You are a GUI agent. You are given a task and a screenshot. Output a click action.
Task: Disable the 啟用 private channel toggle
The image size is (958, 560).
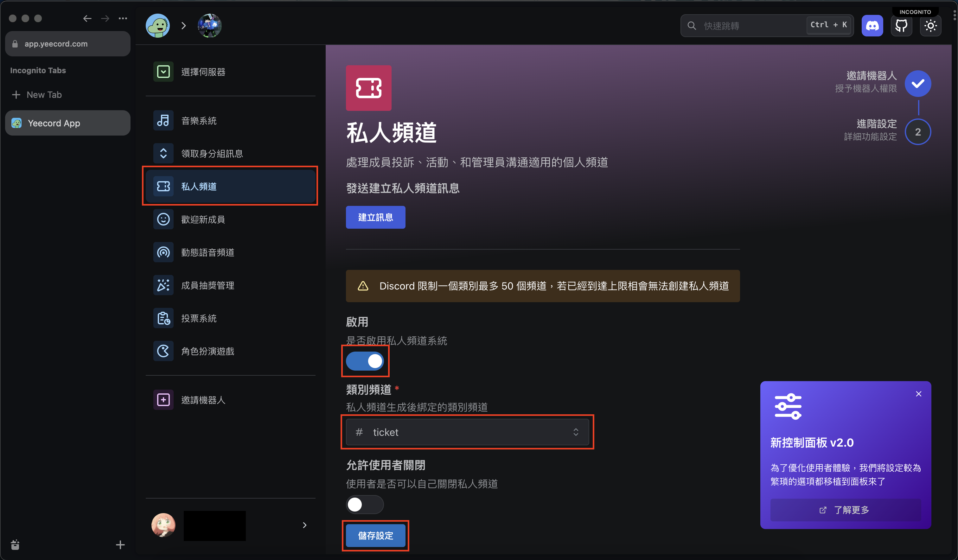coord(365,361)
